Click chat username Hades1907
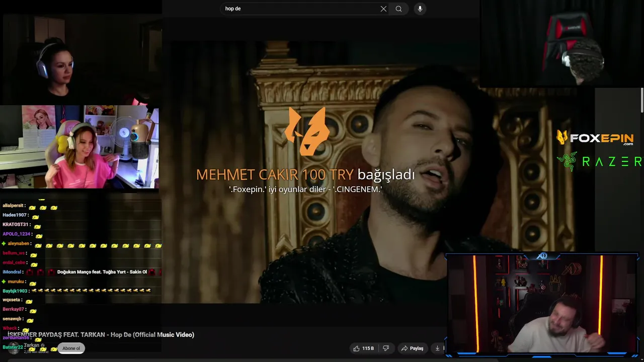 click(14, 215)
